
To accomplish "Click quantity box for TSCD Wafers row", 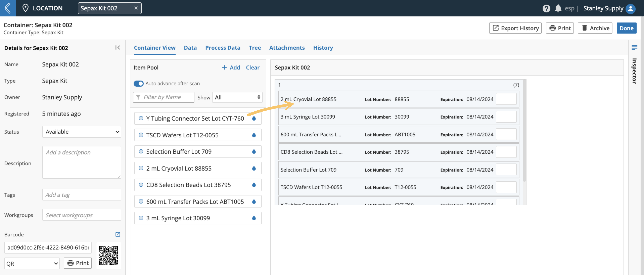I will click(506, 187).
